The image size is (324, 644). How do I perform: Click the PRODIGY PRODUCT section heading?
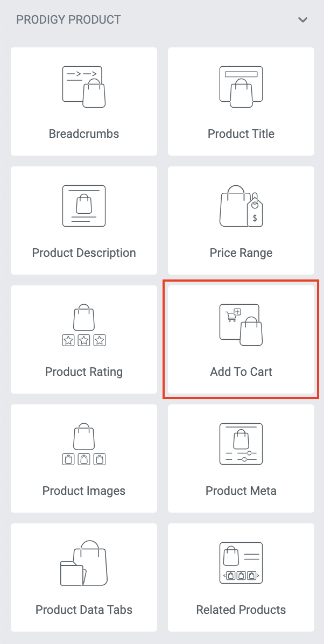(69, 20)
